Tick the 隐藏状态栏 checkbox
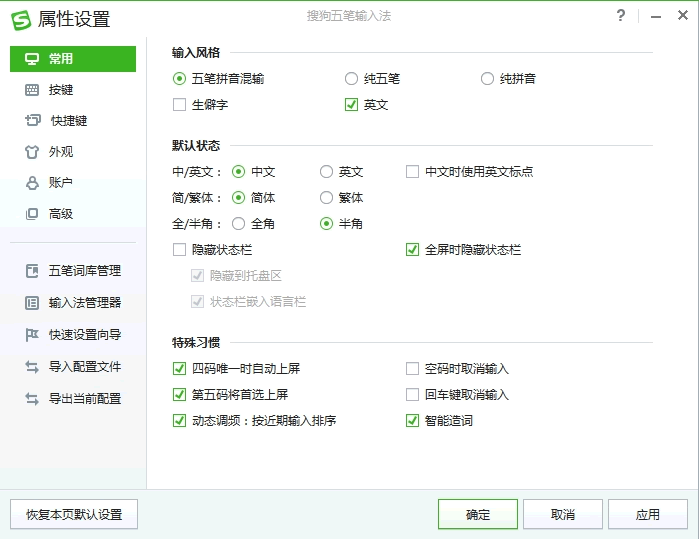The image size is (699, 539). click(x=180, y=249)
